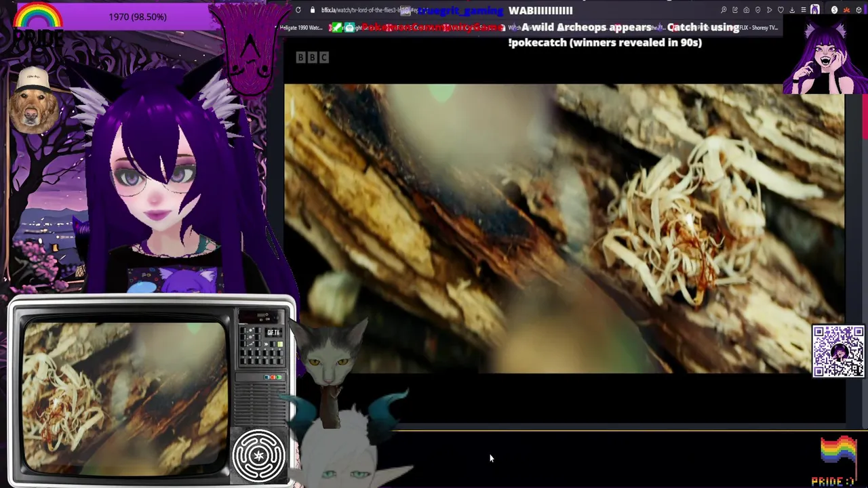This screenshot has height=488, width=868.
Task: Click the dog with hat picture
Action: [x=33, y=100]
